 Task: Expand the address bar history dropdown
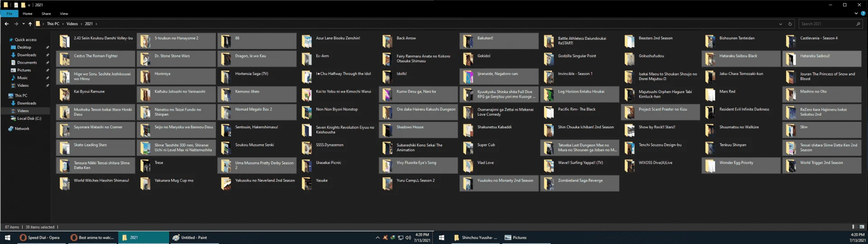(781, 24)
